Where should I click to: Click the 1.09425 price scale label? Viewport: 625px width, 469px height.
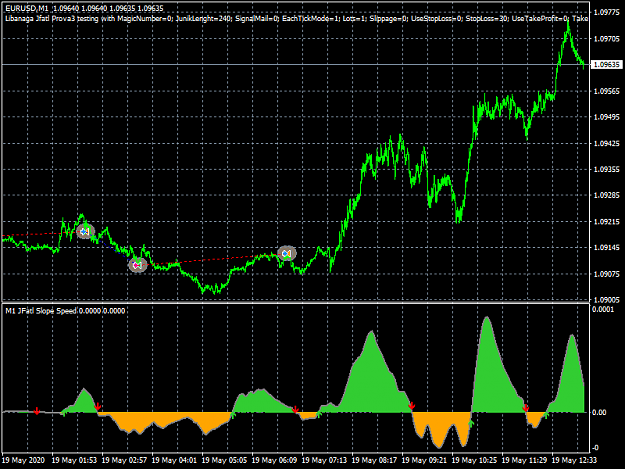[x=607, y=143]
